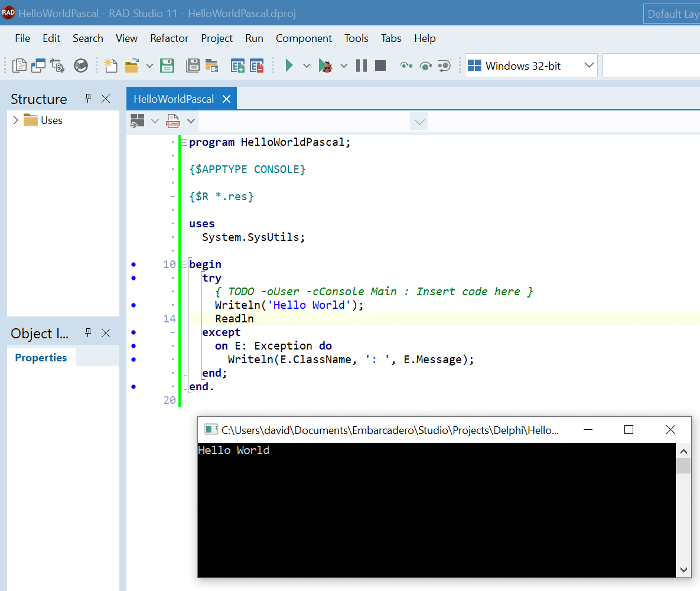Open Windows 32-bit platform dropdown
Viewport: 700px width, 591px height.
pos(590,65)
